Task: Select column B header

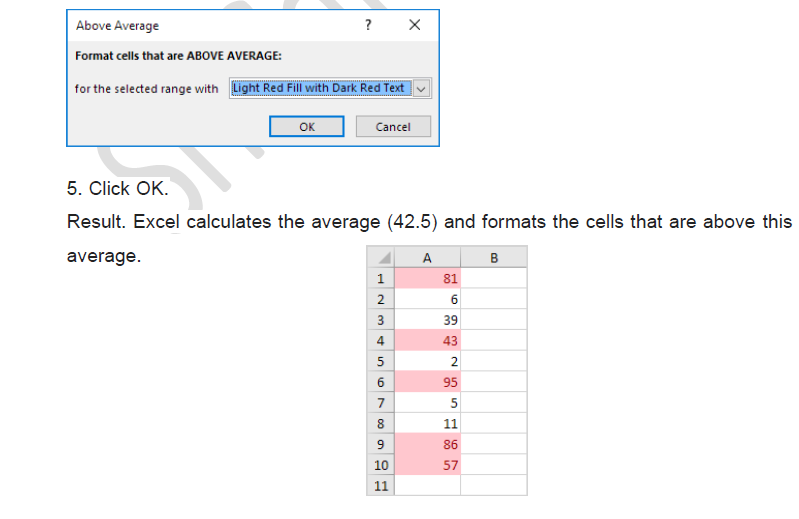Action: pos(493,258)
